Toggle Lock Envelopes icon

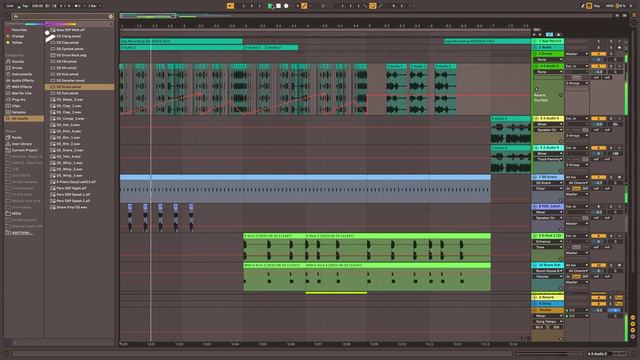point(558,35)
